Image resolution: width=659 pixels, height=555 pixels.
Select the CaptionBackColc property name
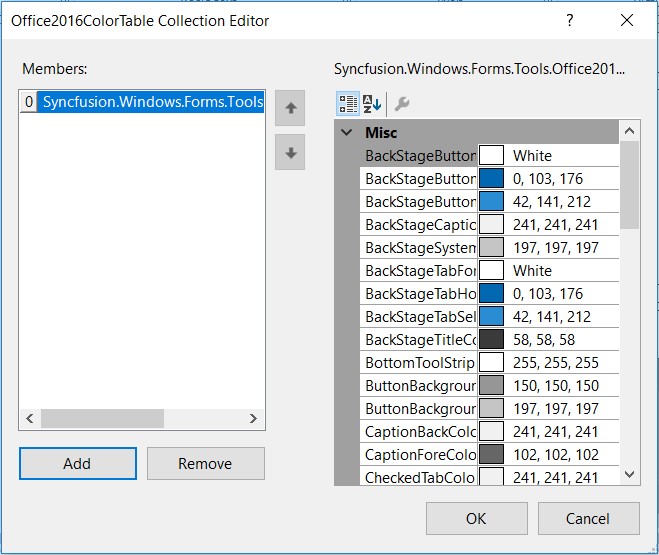pyautogui.click(x=419, y=431)
